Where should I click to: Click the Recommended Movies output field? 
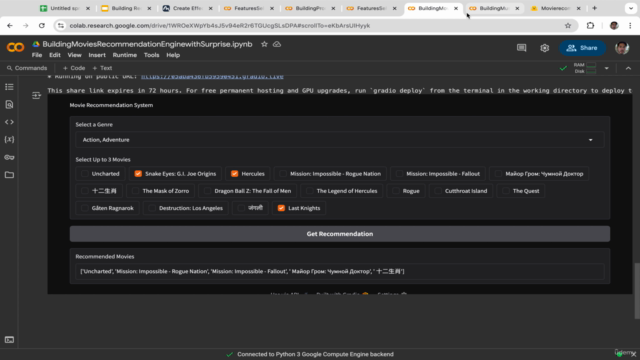pyautogui.click(x=340, y=271)
